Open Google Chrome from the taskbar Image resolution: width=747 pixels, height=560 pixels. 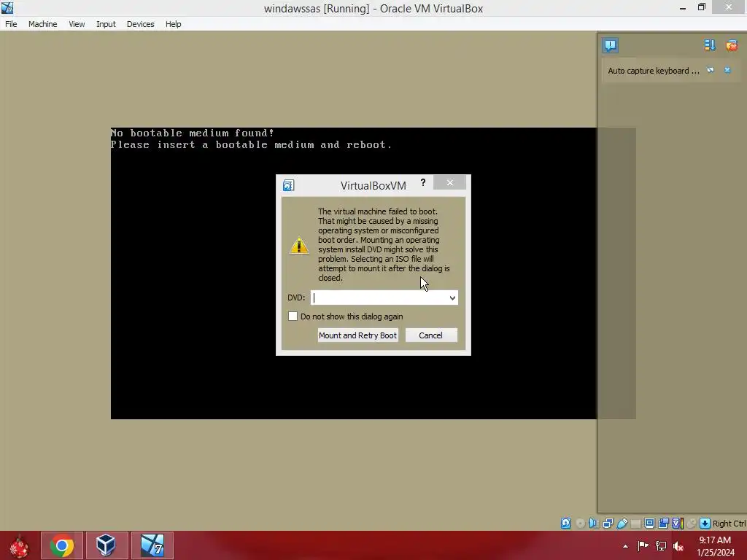pos(62,545)
